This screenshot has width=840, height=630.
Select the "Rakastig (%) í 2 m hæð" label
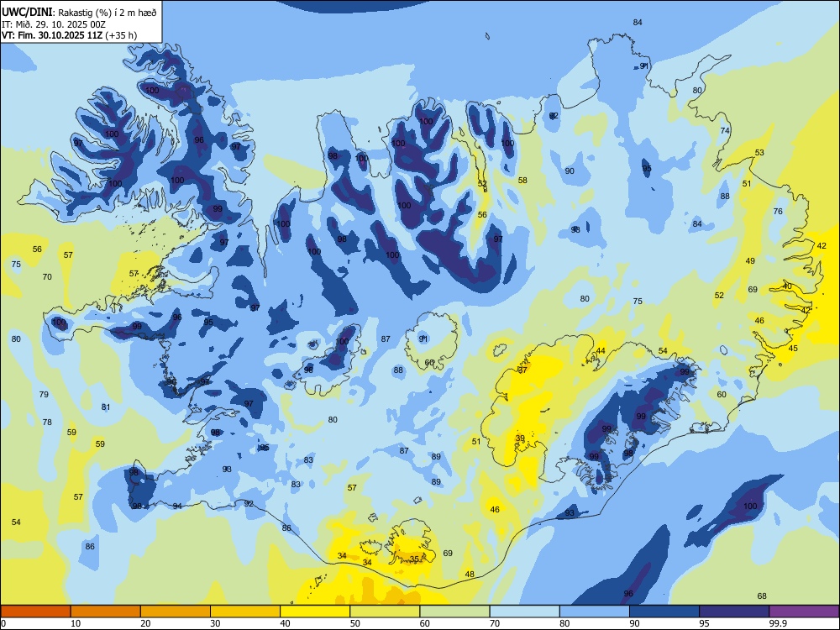(108, 13)
